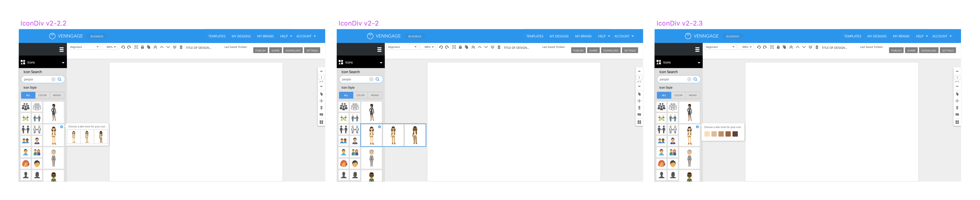Choose the darkest figure in IconDiv v2-2.2 popup
Image resolution: width=980 pixels, height=200 pixels.
click(101, 136)
